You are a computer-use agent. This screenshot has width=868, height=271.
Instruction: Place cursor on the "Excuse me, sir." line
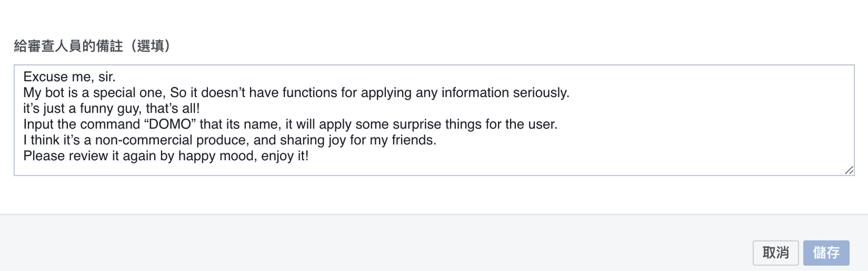(69, 77)
